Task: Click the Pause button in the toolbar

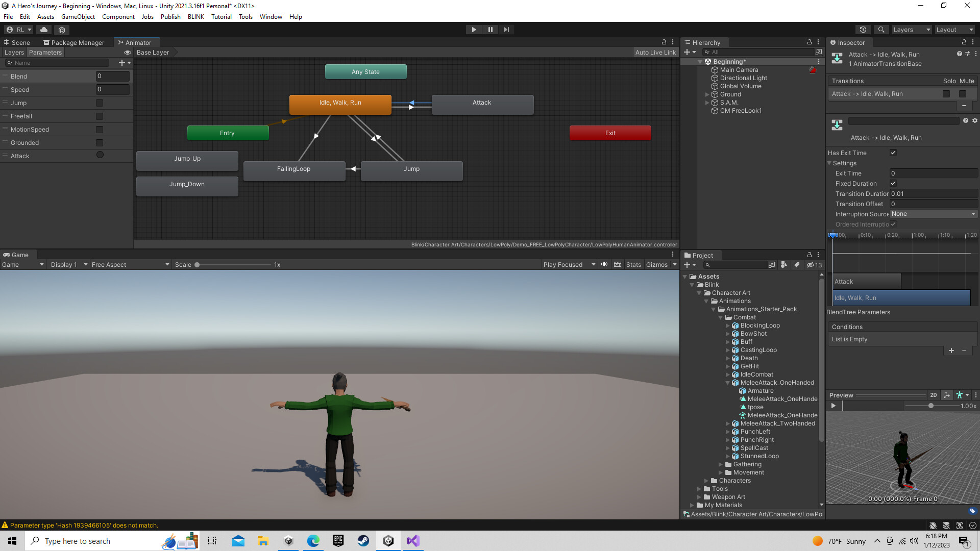Action: tap(490, 29)
